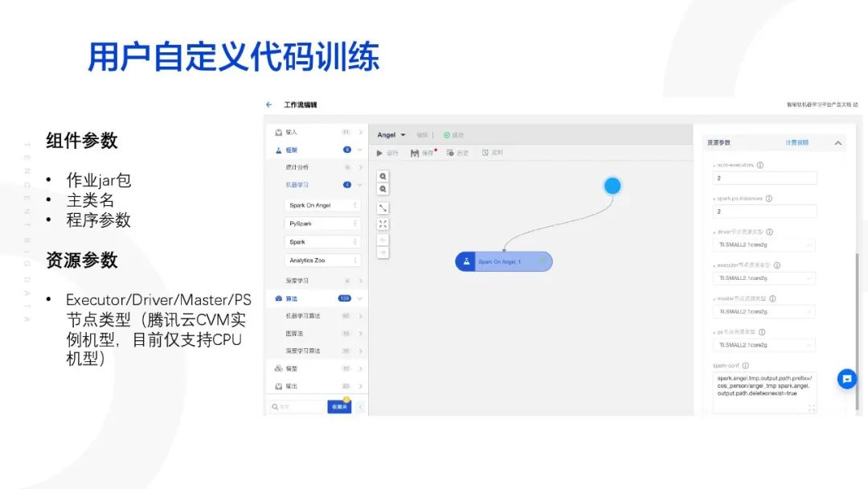The height and width of the screenshot is (489, 868).
Task: Click the num-executors input field
Action: pos(764,179)
